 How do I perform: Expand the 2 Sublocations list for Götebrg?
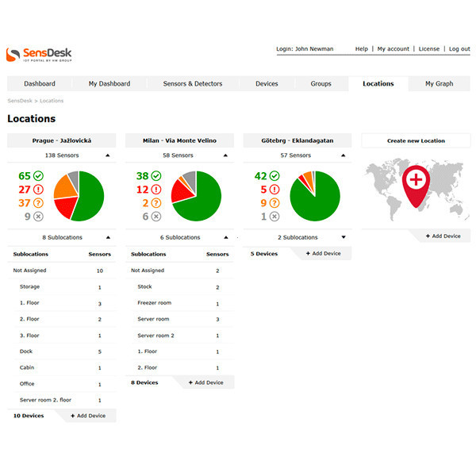tap(344, 237)
